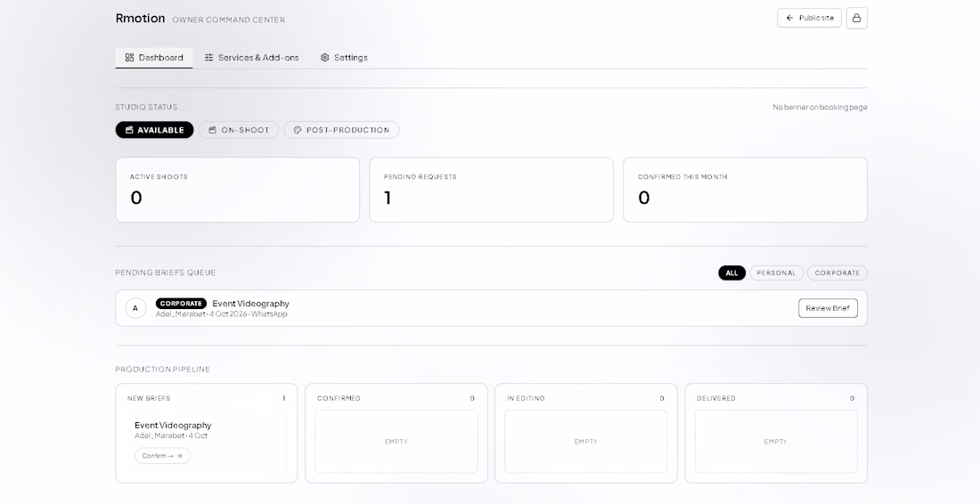Click the Studio Status heading
Screen dimensions: 980x504
point(146,108)
